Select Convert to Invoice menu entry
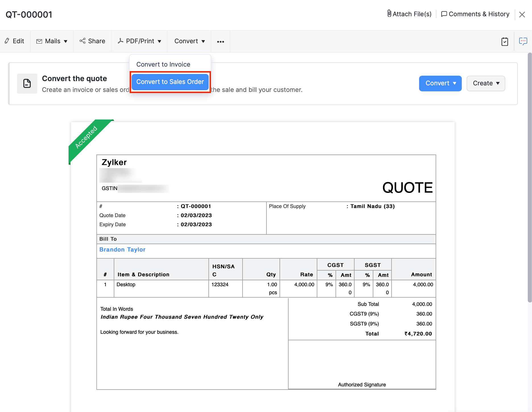 pyautogui.click(x=163, y=64)
